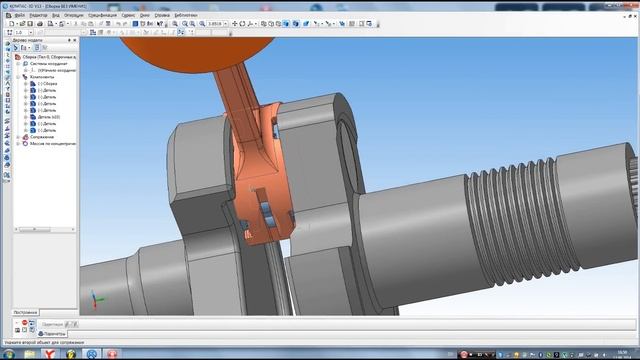Viewport: 640px width, 360px height.
Task: Open File Explorer from the taskbar
Action: point(29,353)
